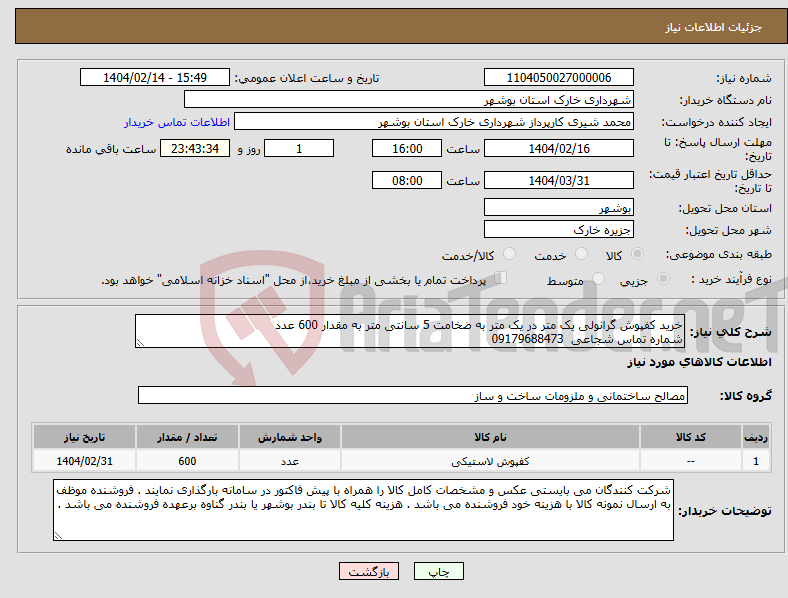Click the نام کالا column header

490,437
